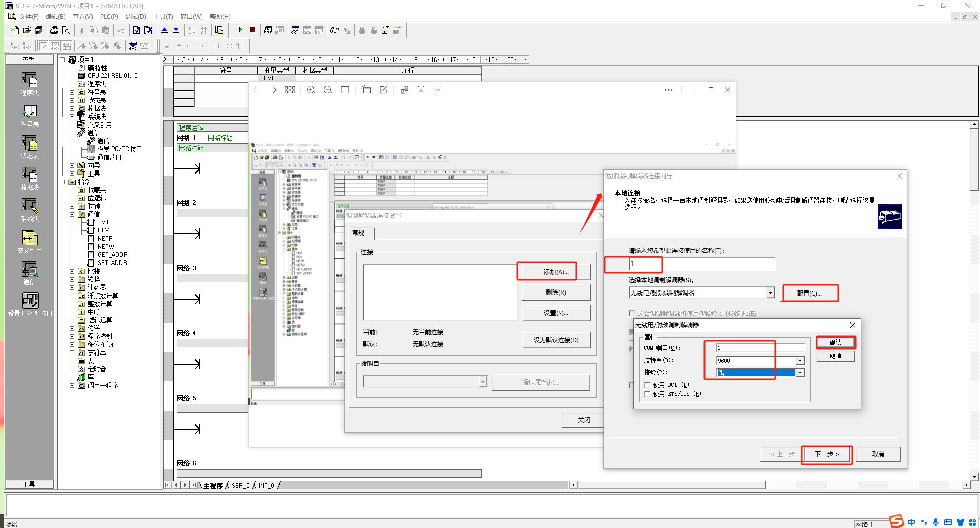Expand the 程序块 tree node
The height and width of the screenshot is (528, 980).
72,84
